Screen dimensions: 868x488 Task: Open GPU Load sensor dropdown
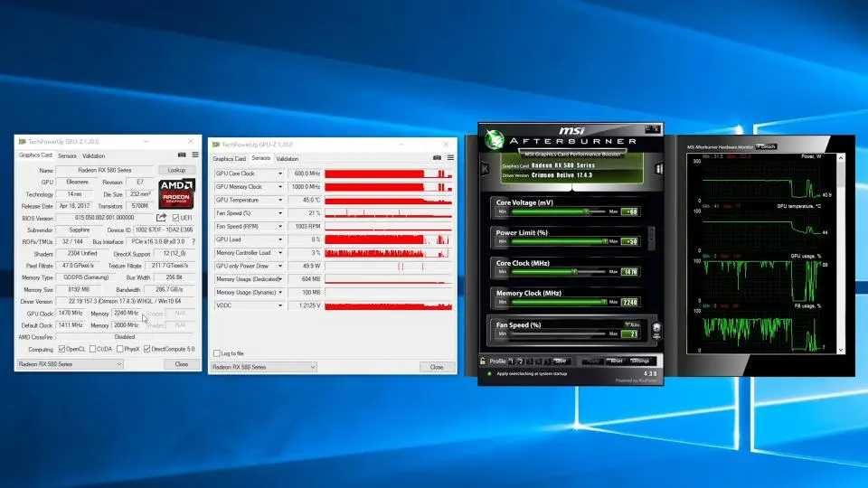tap(280, 239)
